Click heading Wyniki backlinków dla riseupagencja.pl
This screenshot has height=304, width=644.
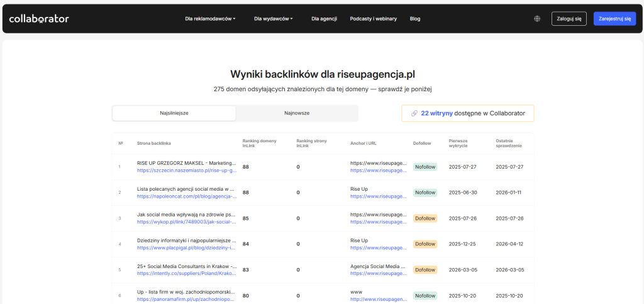(323, 74)
